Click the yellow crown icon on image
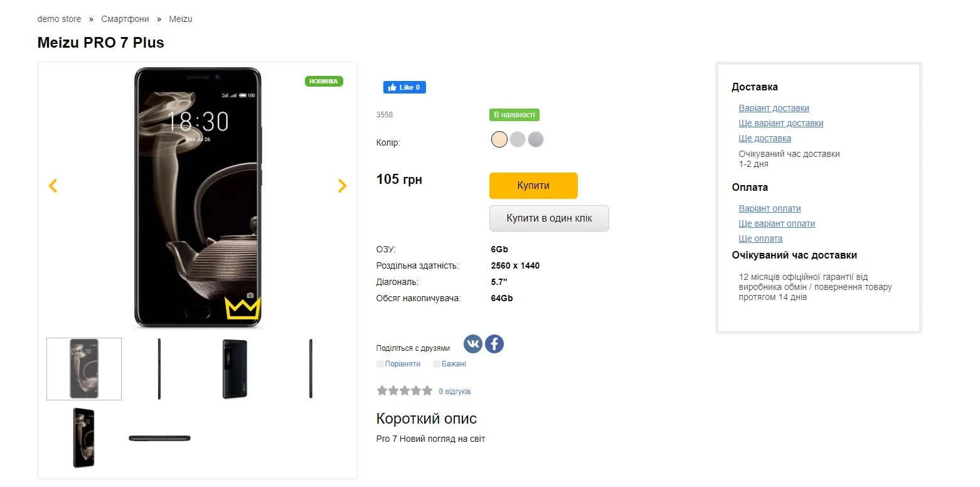The height and width of the screenshot is (487, 980). point(243,308)
